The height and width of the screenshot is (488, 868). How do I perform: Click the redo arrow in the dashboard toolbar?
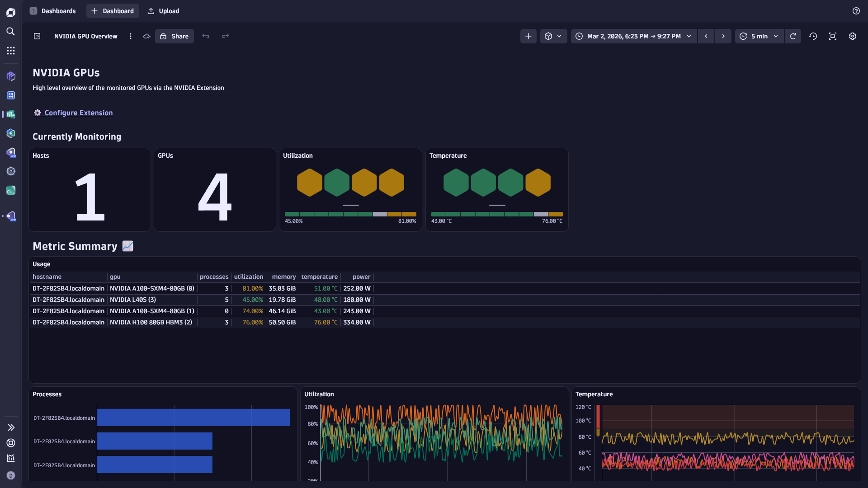pyautogui.click(x=225, y=36)
